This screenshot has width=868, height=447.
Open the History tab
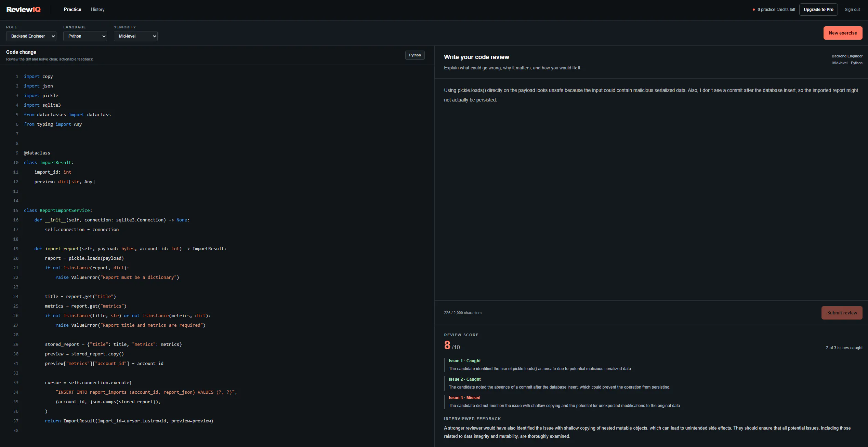[x=97, y=10]
